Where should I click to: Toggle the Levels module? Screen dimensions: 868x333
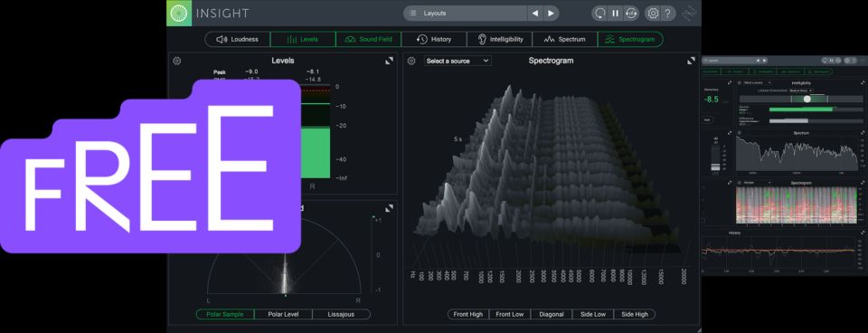point(303,39)
